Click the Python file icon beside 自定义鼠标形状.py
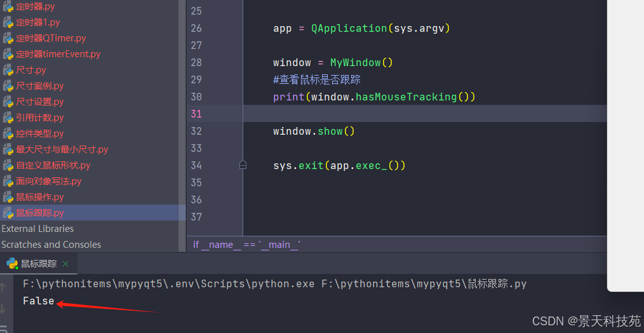This screenshot has height=333, width=644. pos(8,165)
